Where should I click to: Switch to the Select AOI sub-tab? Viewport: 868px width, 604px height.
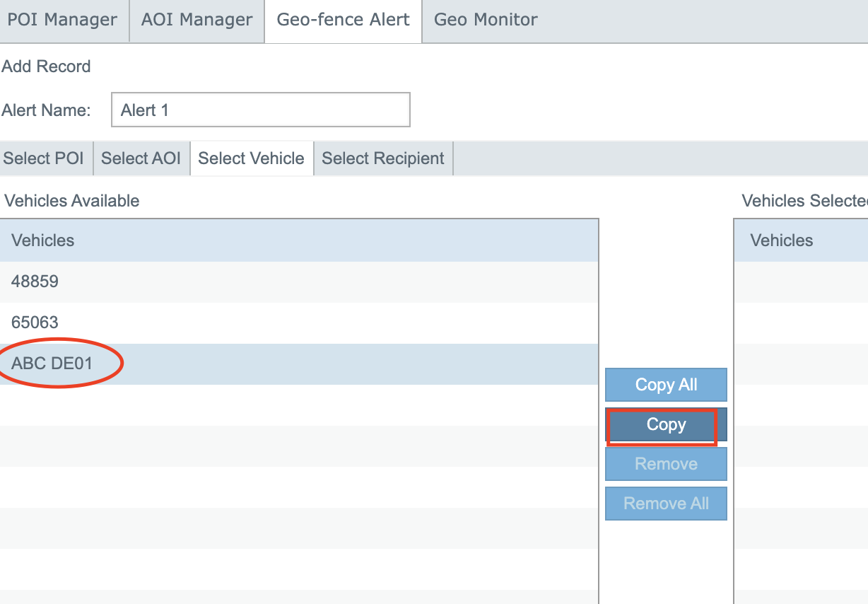coord(141,158)
